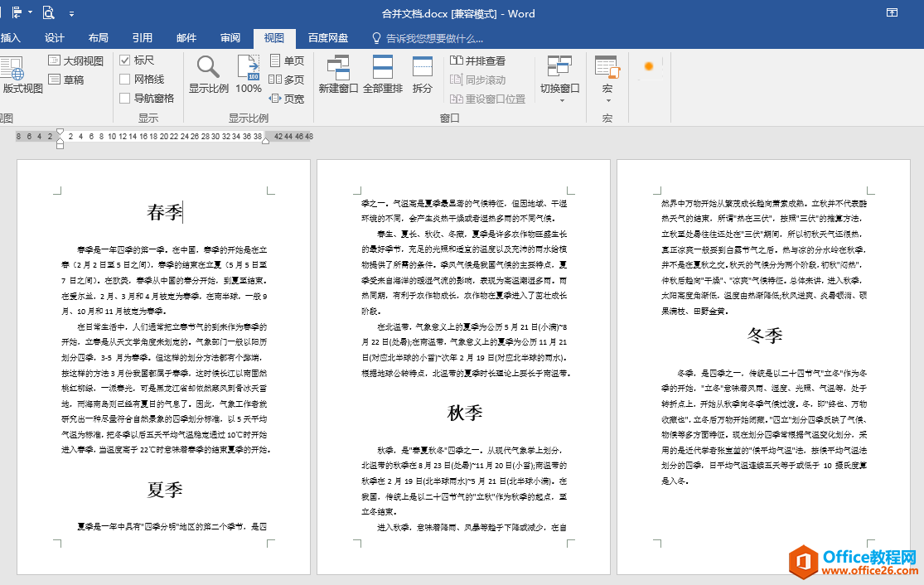Set zoom to 100%
This screenshot has width=924, height=585.
coord(249,75)
